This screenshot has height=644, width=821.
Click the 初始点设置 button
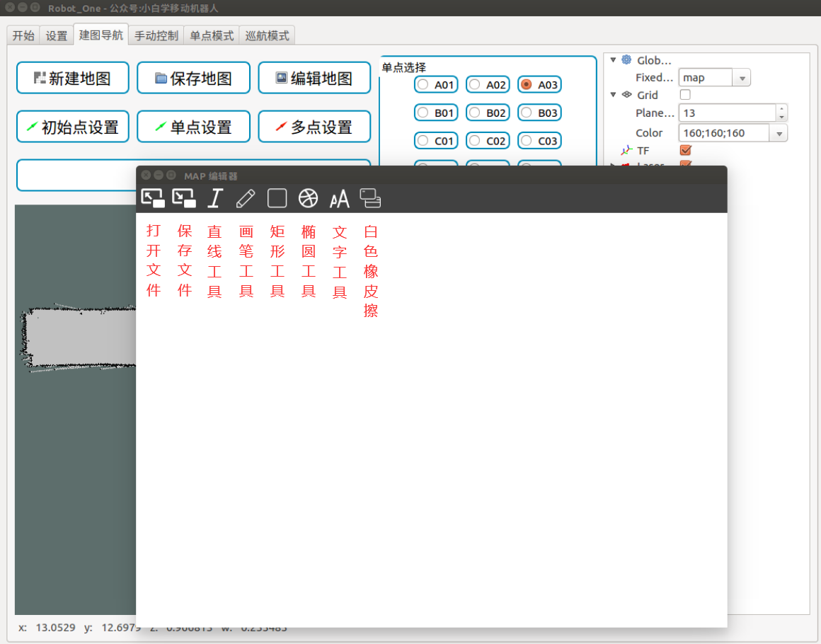73,127
